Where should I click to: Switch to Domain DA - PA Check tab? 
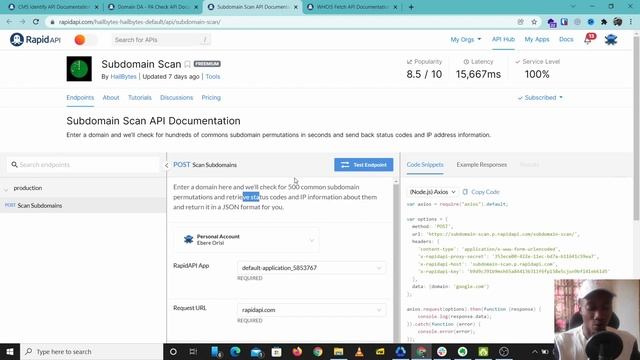point(153,7)
